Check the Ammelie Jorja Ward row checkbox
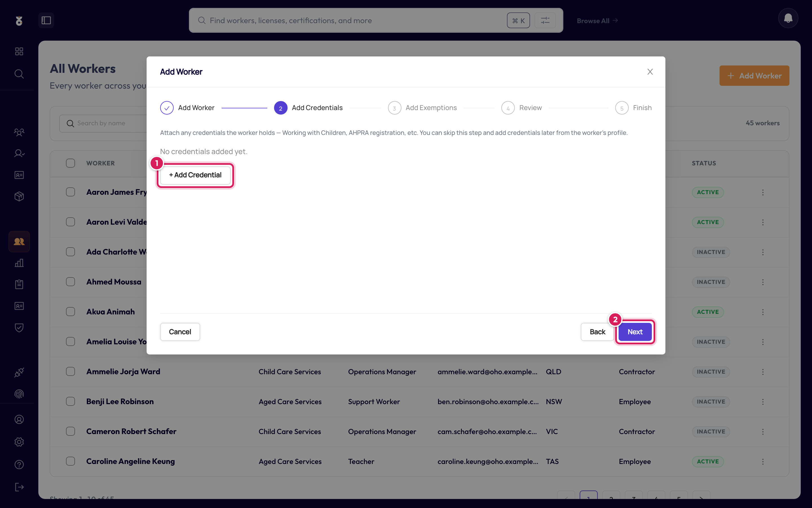The height and width of the screenshot is (508, 812). 70,372
